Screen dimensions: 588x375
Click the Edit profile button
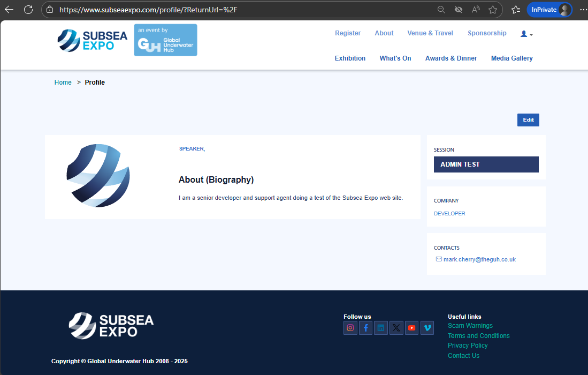pos(528,120)
